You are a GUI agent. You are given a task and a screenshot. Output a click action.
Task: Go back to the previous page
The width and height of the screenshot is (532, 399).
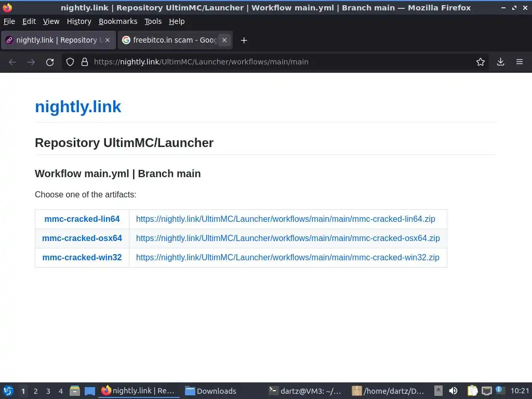(x=12, y=62)
